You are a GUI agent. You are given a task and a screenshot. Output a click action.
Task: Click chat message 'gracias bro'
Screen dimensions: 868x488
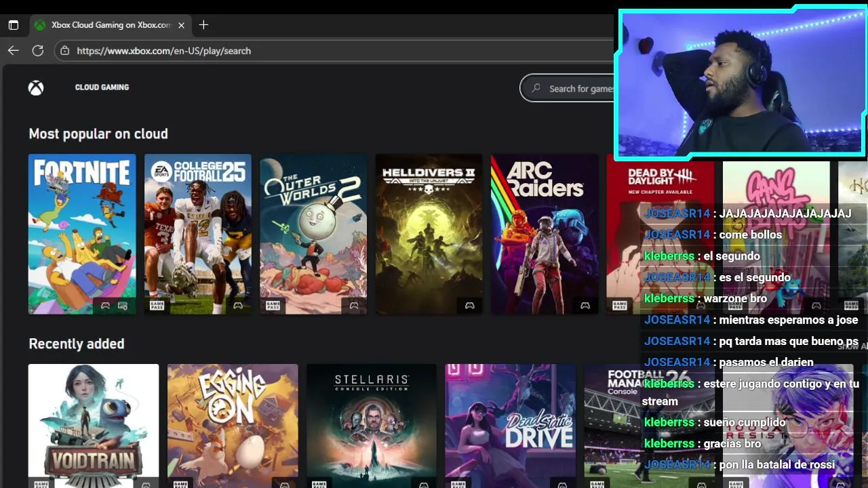732,443
